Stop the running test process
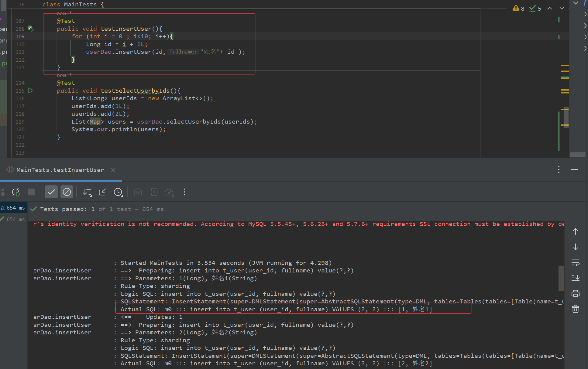Image resolution: width=588 pixels, height=369 pixels. 31,192
